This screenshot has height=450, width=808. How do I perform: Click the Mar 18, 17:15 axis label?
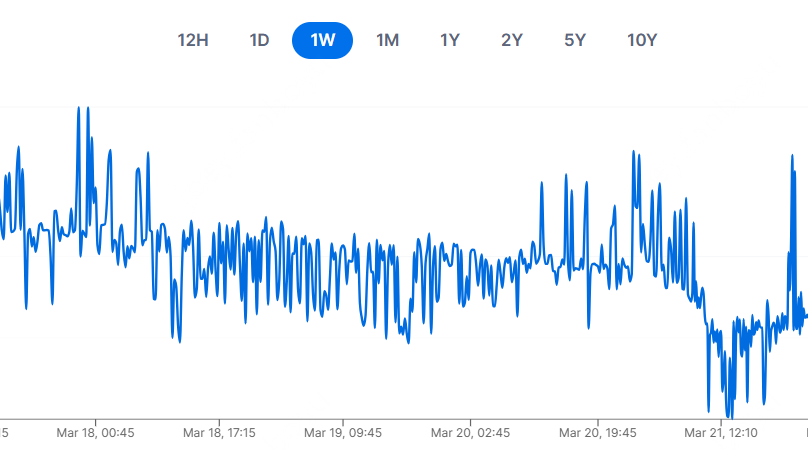click(x=219, y=433)
